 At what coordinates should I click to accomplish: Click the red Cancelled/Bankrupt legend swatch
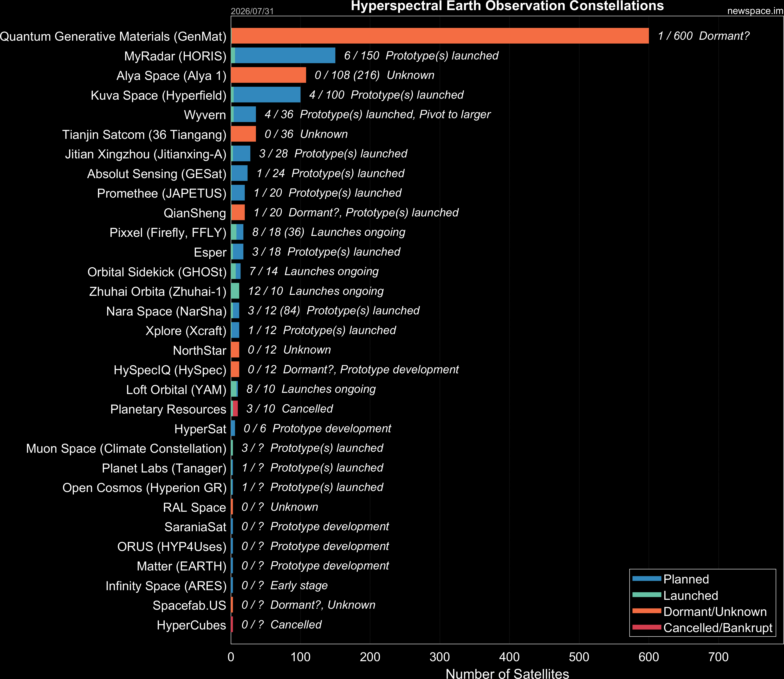coord(647,627)
